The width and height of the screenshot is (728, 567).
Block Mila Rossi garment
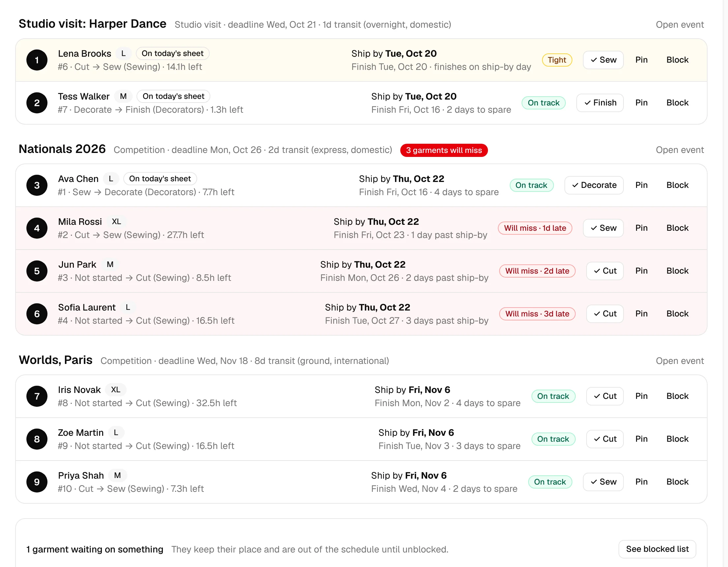coord(677,228)
